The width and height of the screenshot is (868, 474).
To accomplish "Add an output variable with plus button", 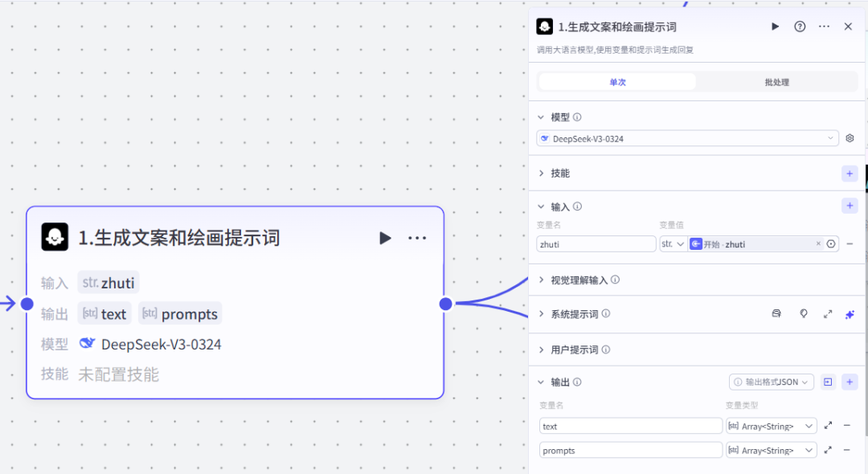I will [x=850, y=382].
